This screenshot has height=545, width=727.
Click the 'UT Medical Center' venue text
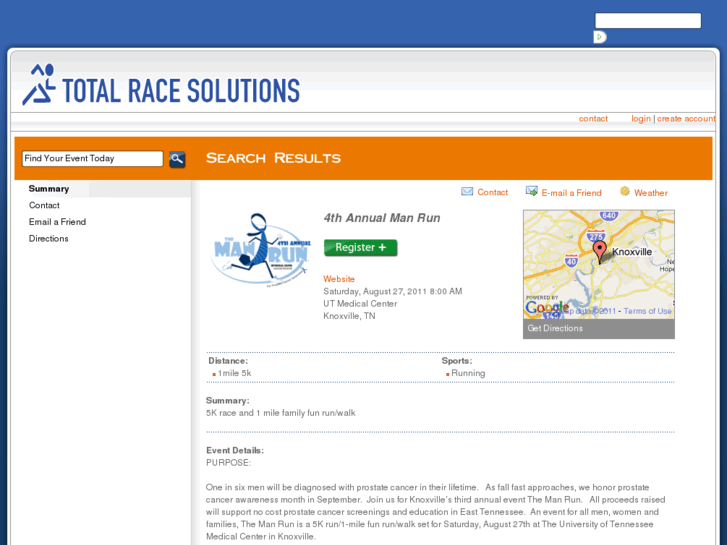pos(360,303)
